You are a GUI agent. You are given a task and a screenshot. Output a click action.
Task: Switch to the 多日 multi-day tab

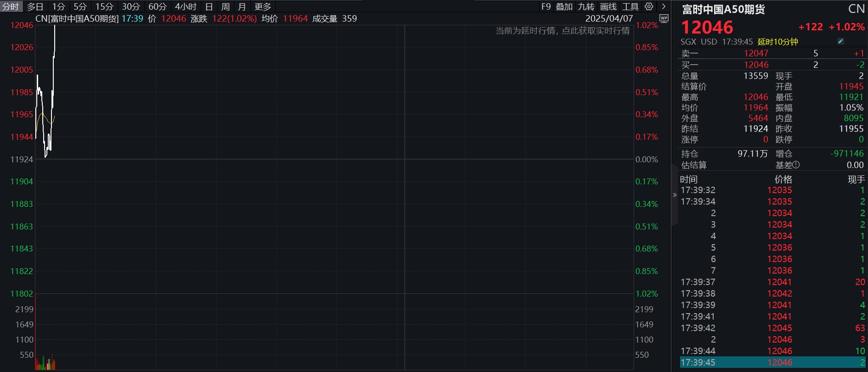tap(35, 6)
